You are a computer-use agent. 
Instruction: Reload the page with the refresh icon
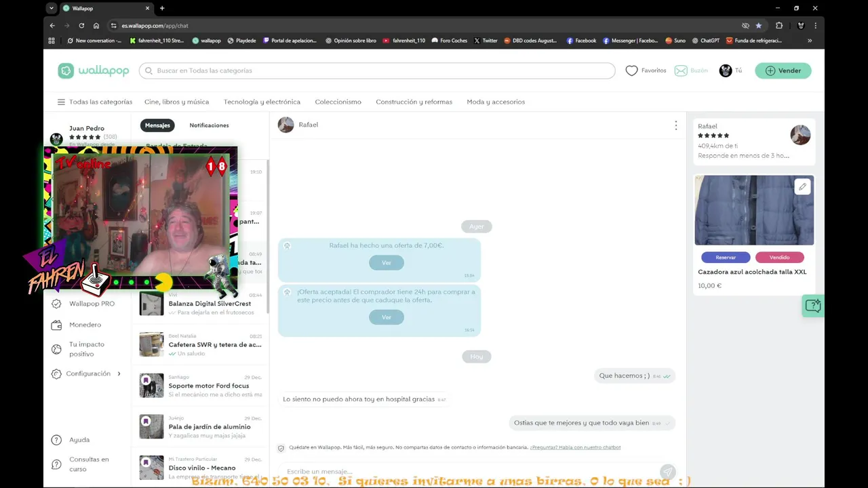(x=81, y=26)
